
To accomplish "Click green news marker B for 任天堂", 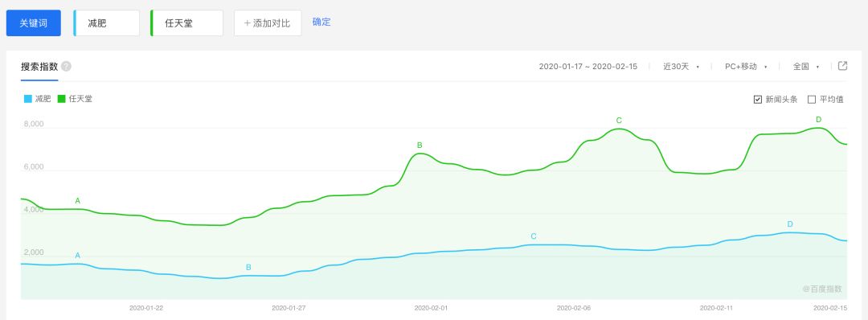I will coord(420,145).
